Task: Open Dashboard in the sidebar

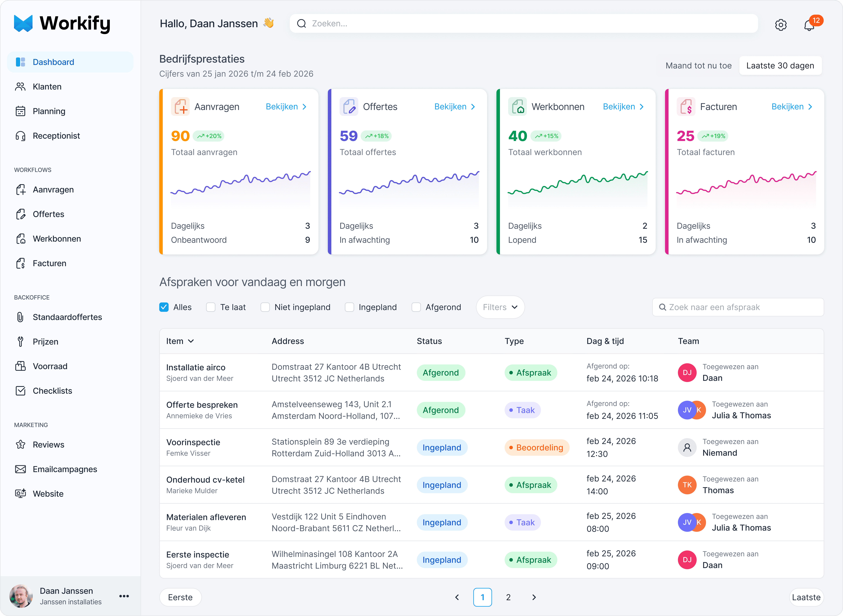Action: click(70, 62)
